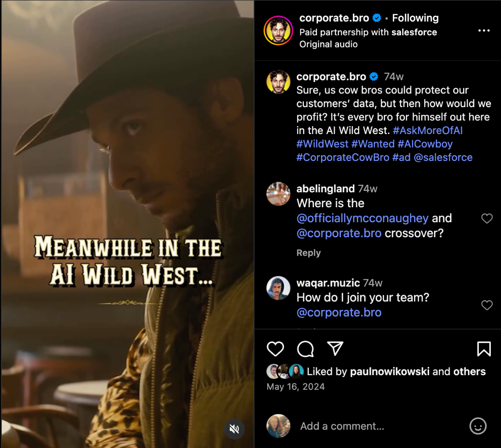Open emoji picker in comment box

[478, 426]
